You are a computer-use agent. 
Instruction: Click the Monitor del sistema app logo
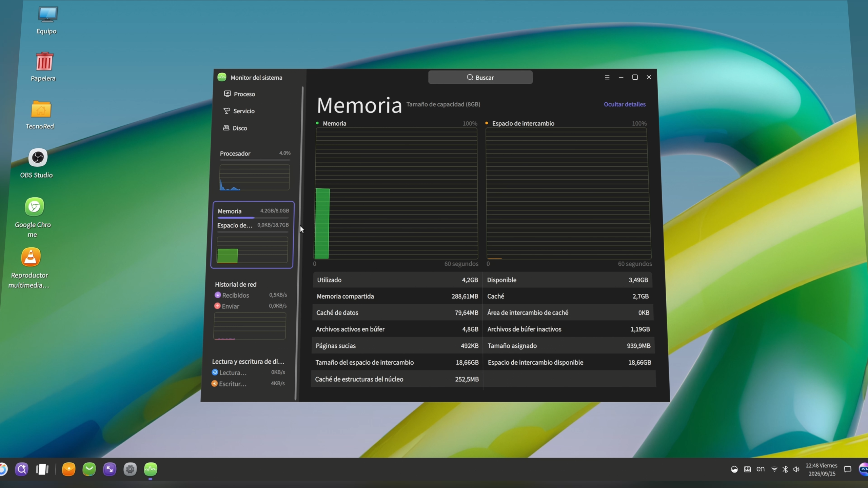click(222, 77)
